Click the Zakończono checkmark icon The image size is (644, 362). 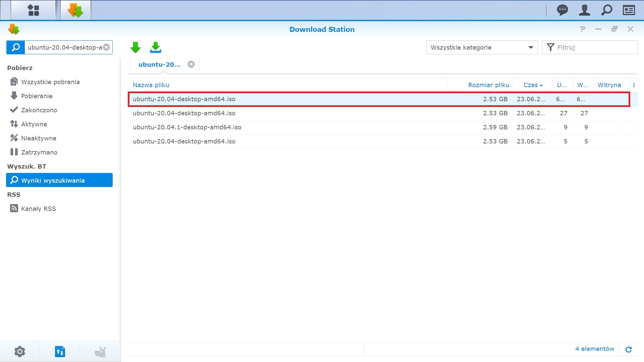point(14,110)
